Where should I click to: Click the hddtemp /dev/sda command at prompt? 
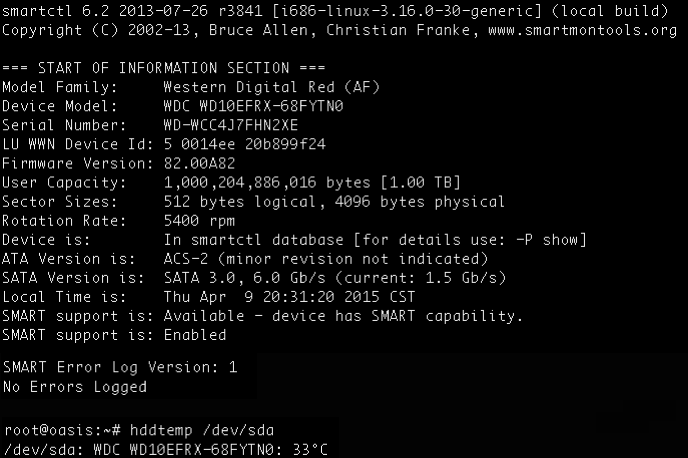[x=202, y=430]
